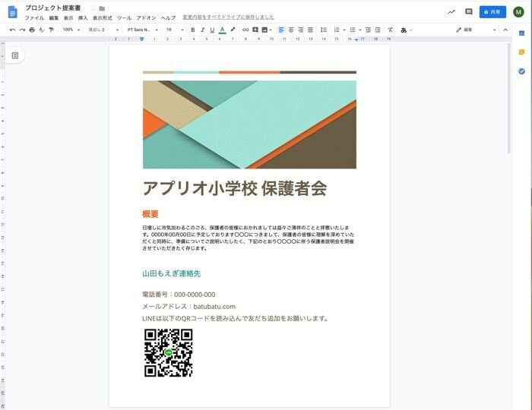Click the 電話番号 line
This screenshot has width=532, height=410.
click(179, 295)
